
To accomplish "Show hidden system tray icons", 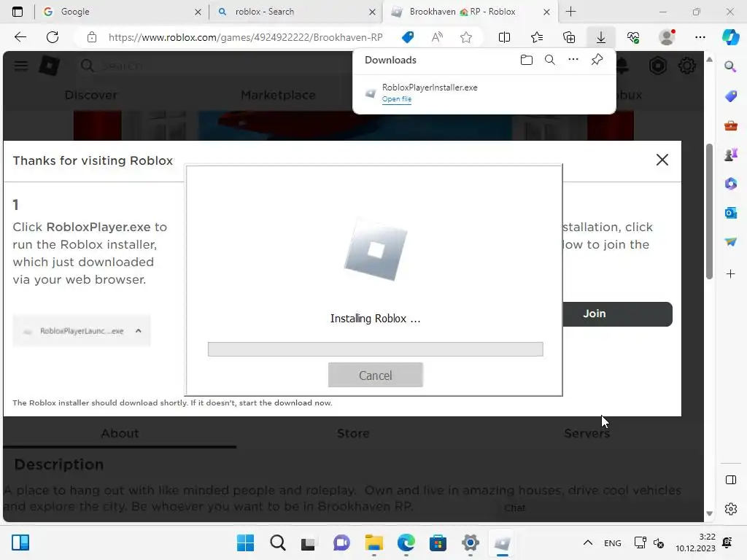I will coord(588,542).
